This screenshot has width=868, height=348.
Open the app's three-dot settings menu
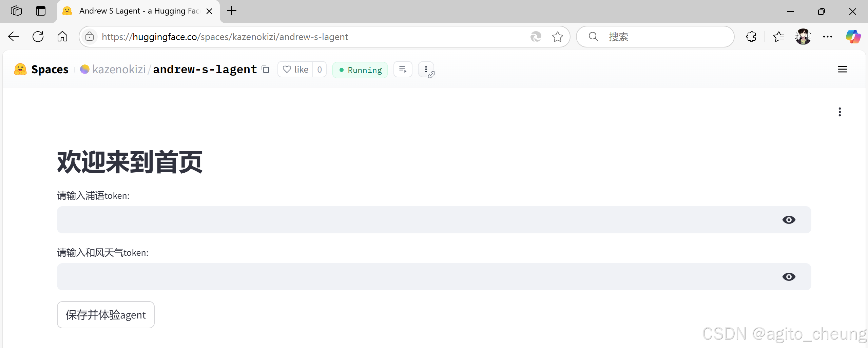[x=840, y=112]
